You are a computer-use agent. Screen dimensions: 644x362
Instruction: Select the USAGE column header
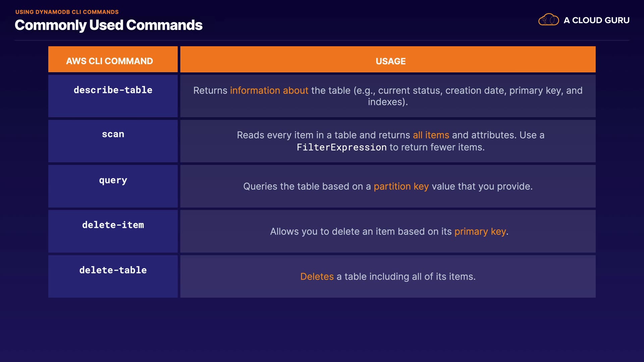coord(390,61)
